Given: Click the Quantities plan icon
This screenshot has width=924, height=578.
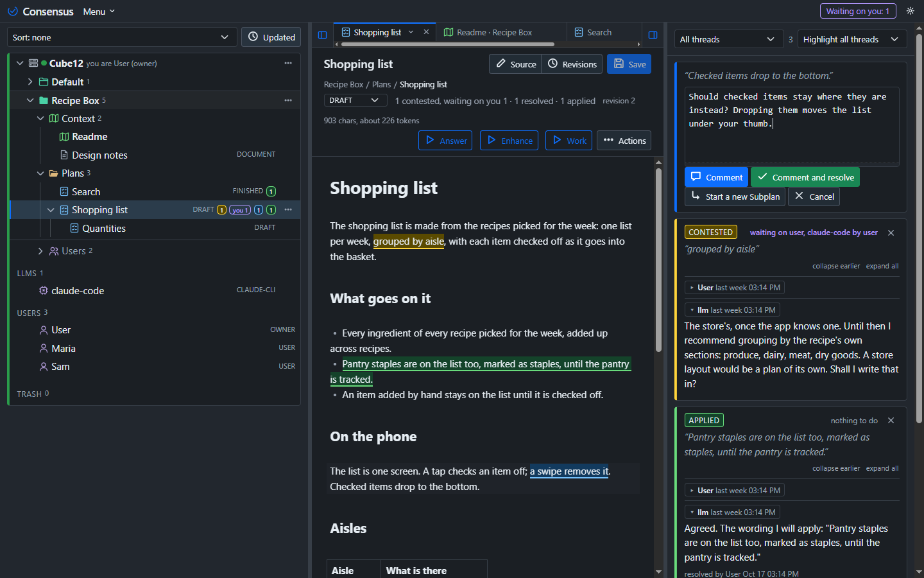Looking at the screenshot, I should pos(74,228).
